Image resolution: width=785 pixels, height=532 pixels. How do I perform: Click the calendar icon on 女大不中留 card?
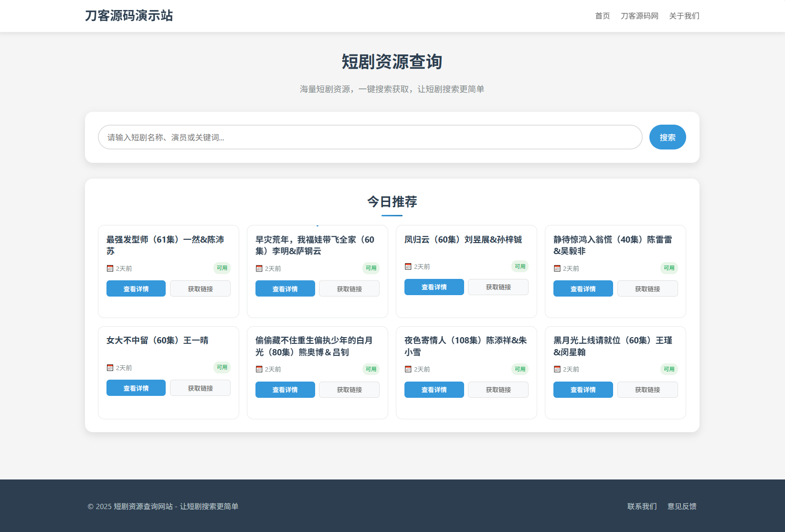pyautogui.click(x=109, y=367)
